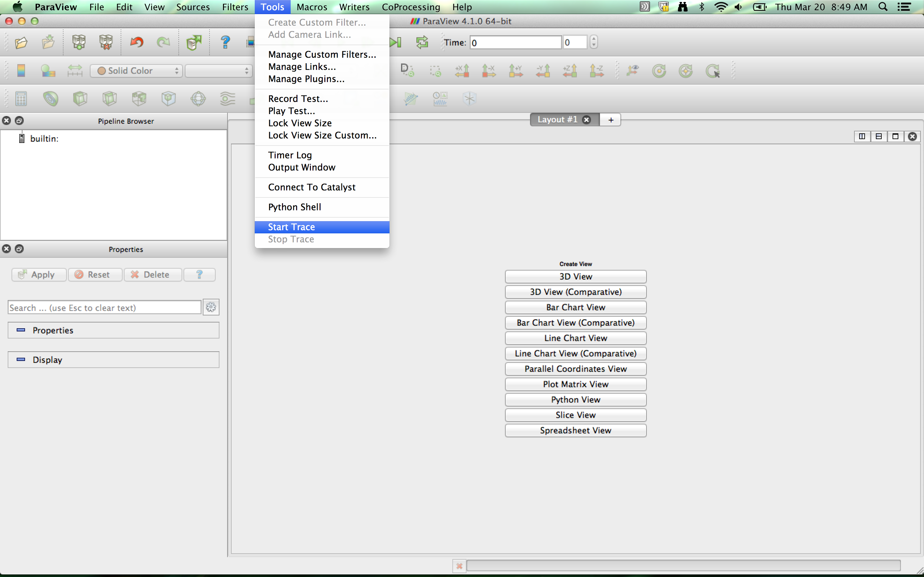Click the loop animation icon
This screenshot has height=577, width=924.
[x=422, y=42]
